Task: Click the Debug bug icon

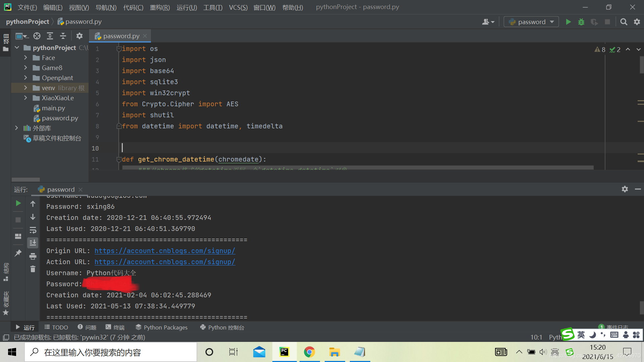Action: [581, 22]
